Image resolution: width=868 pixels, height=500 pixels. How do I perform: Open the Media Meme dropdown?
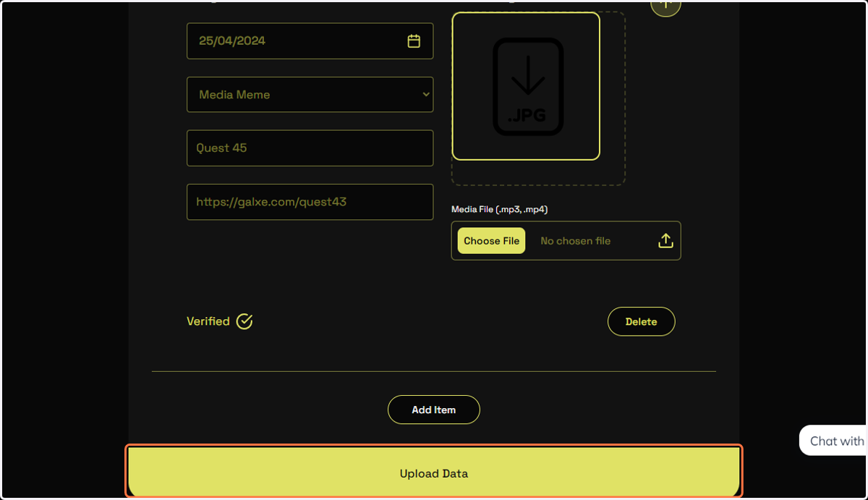click(x=310, y=95)
